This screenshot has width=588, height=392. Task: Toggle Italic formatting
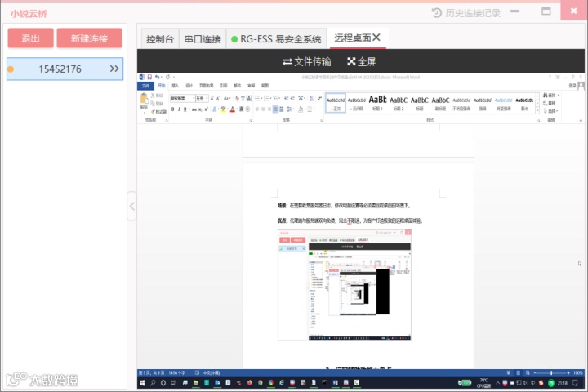[x=179, y=109]
